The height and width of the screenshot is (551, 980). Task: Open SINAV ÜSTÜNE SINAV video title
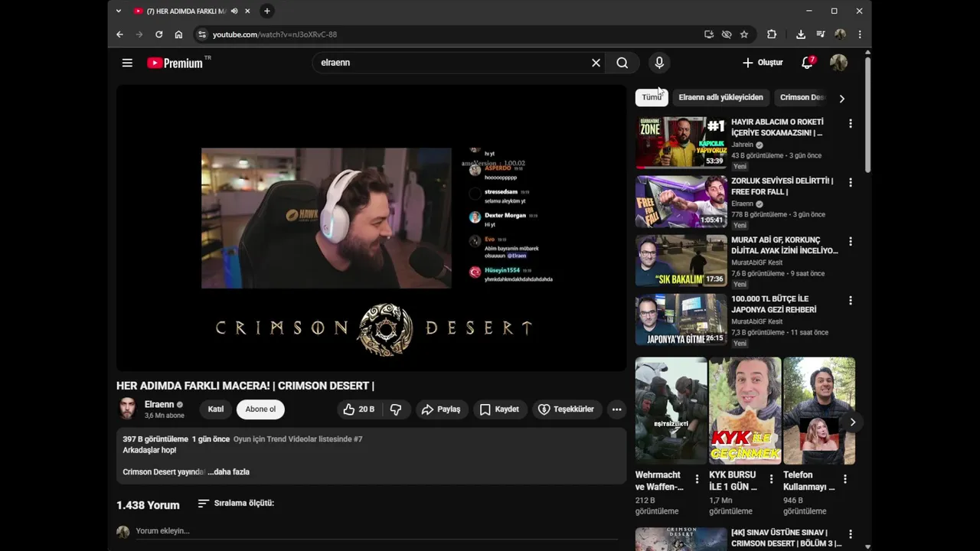[x=786, y=538]
